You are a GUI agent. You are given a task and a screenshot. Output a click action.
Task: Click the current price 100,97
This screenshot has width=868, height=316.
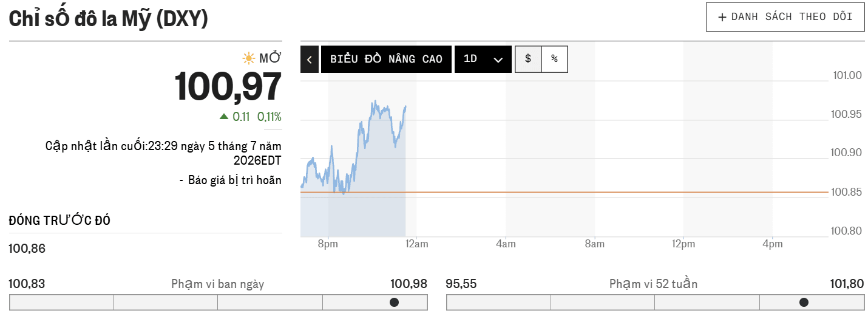pyautogui.click(x=228, y=87)
